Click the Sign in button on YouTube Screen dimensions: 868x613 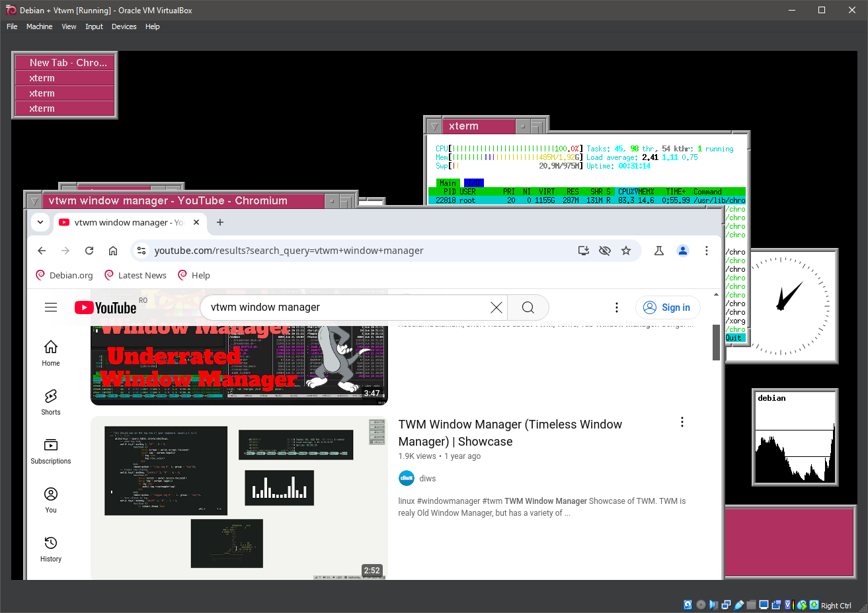click(668, 307)
